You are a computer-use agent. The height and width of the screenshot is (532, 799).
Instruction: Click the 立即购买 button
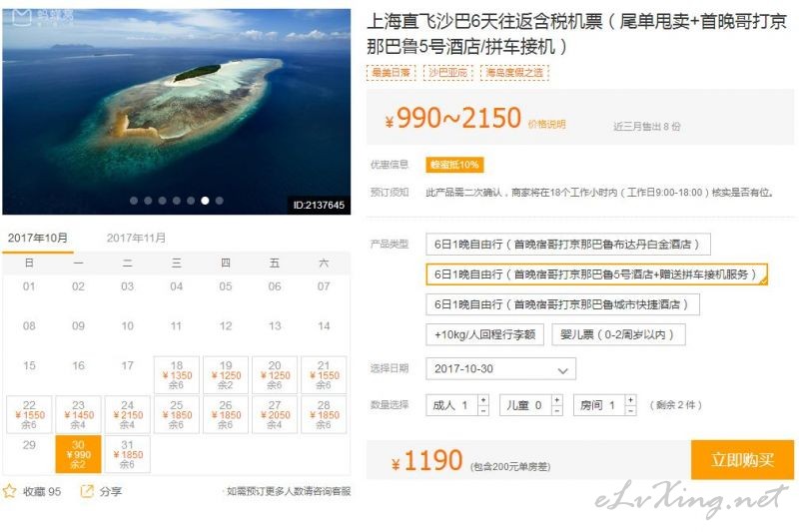point(742,460)
